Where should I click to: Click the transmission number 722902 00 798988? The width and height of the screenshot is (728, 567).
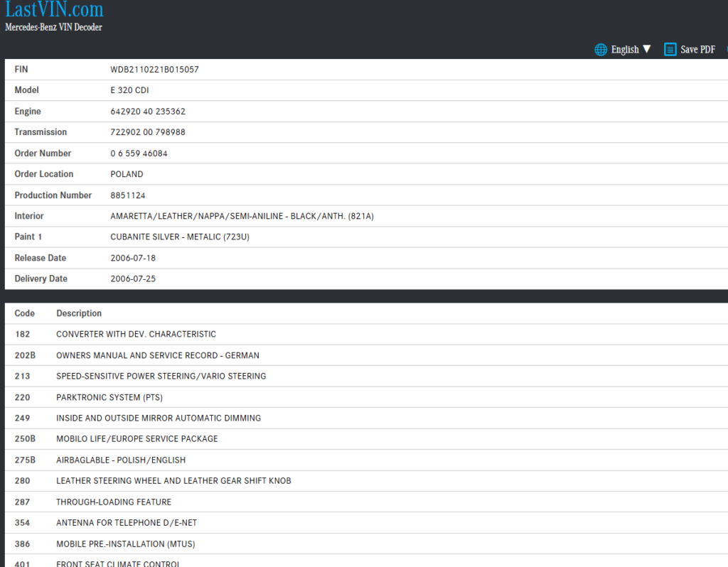[148, 132]
